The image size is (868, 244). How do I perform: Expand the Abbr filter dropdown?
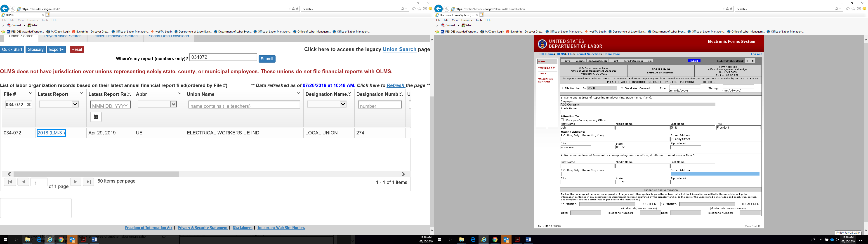(174, 104)
